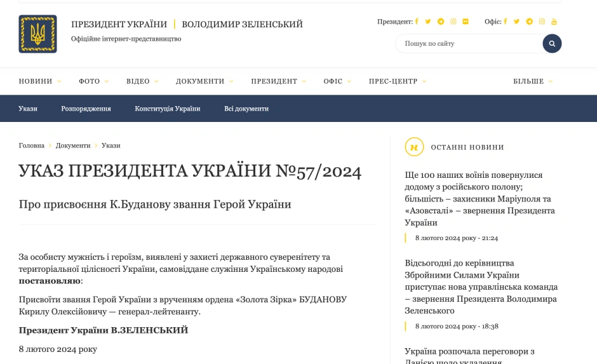The height and width of the screenshot is (364, 597).
Task: Open the President's Telegram channel icon
Action: (x=441, y=22)
